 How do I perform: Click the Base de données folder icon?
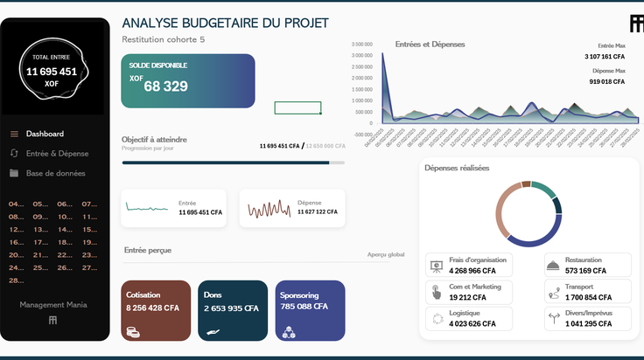point(14,173)
